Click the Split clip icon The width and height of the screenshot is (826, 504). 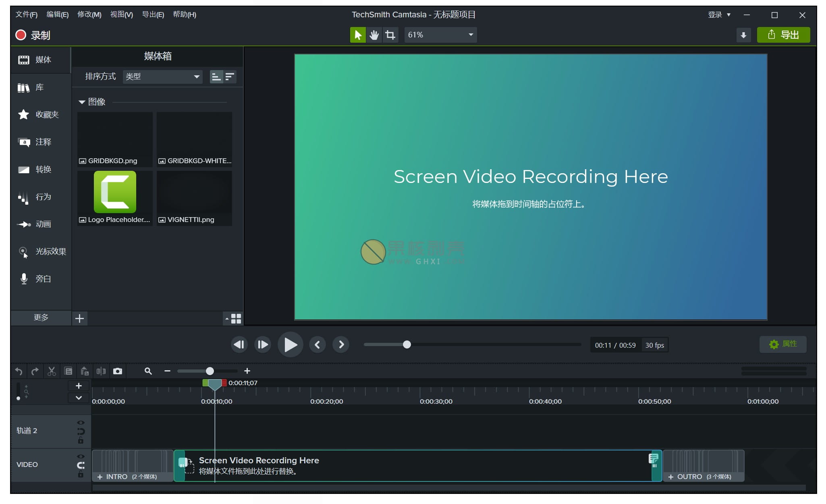(x=101, y=371)
